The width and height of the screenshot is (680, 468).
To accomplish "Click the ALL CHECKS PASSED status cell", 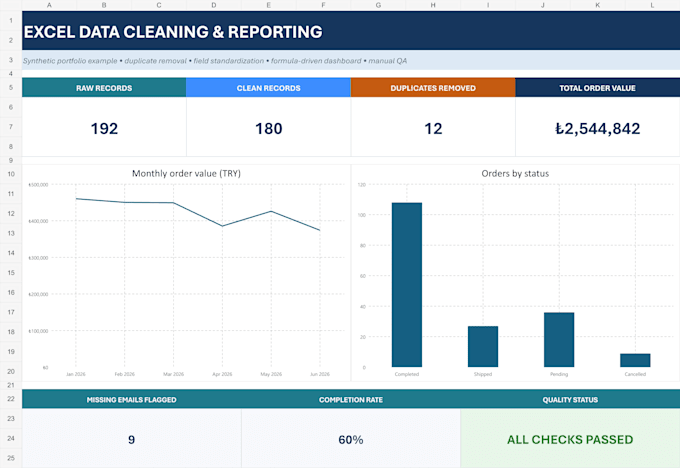I will (x=570, y=439).
